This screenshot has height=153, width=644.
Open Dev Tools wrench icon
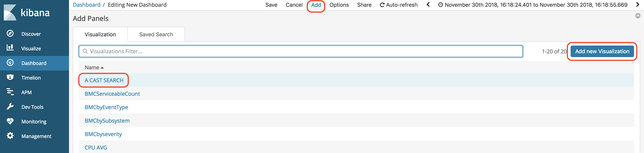click(10, 106)
